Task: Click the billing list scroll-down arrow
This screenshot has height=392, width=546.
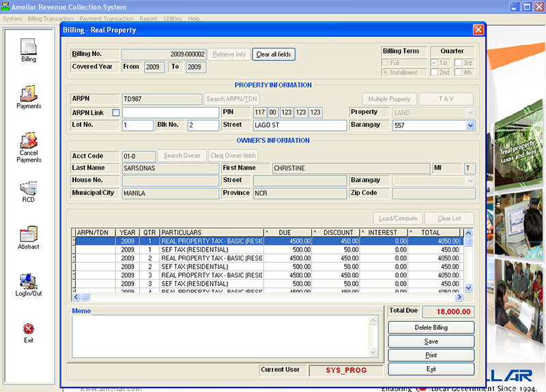Action: [x=469, y=288]
